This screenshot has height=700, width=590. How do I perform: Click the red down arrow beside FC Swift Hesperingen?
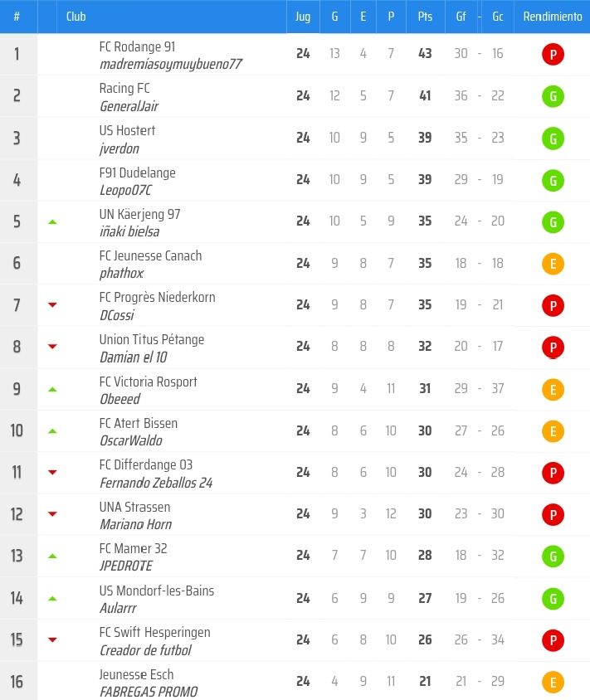pos(52,639)
